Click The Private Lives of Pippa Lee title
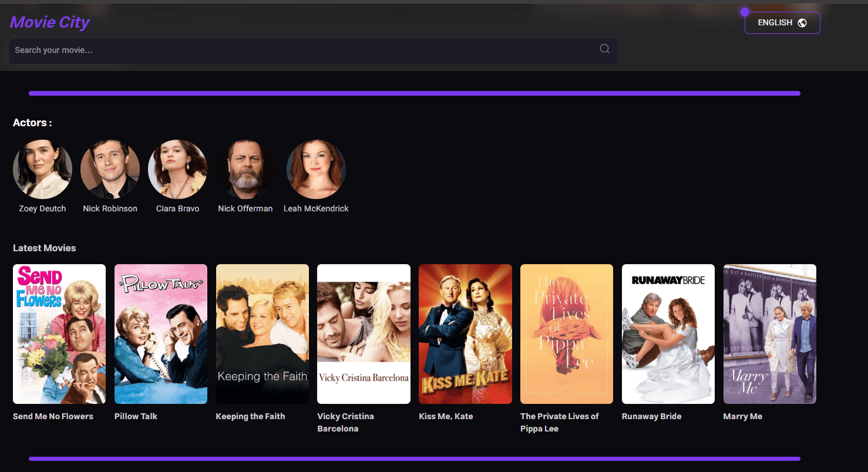 point(560,422)
